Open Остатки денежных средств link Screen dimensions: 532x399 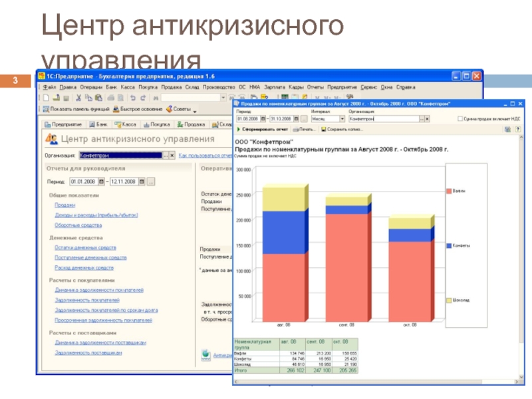pyautogui.click(x=85, y=247)
